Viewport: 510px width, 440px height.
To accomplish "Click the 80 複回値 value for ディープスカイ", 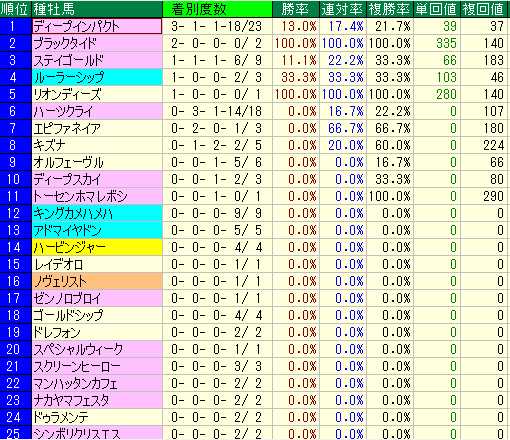I will tap(485, 179).
